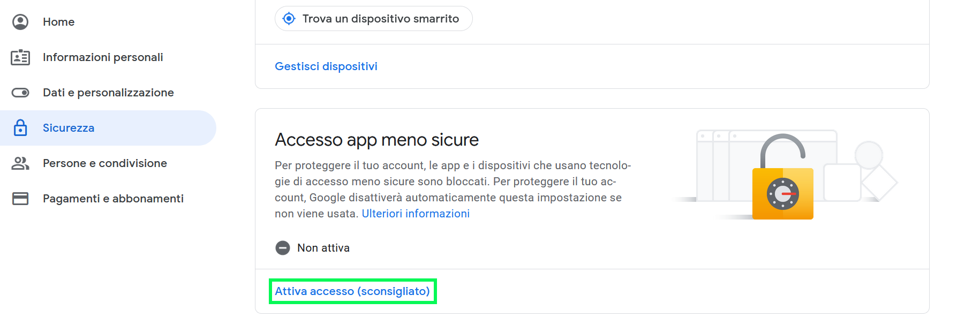Click the Ulteriori informazioni link
The image size is (980, 325).
[416, 214]
